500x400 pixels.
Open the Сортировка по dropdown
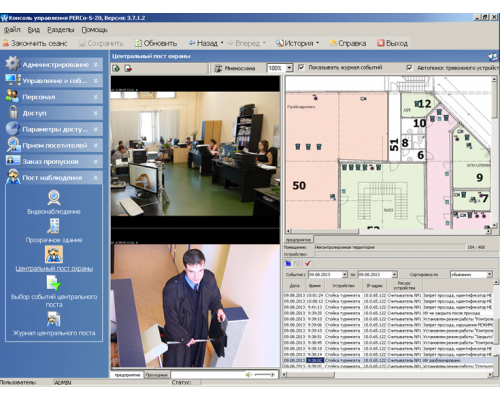[x=489, y=274]
